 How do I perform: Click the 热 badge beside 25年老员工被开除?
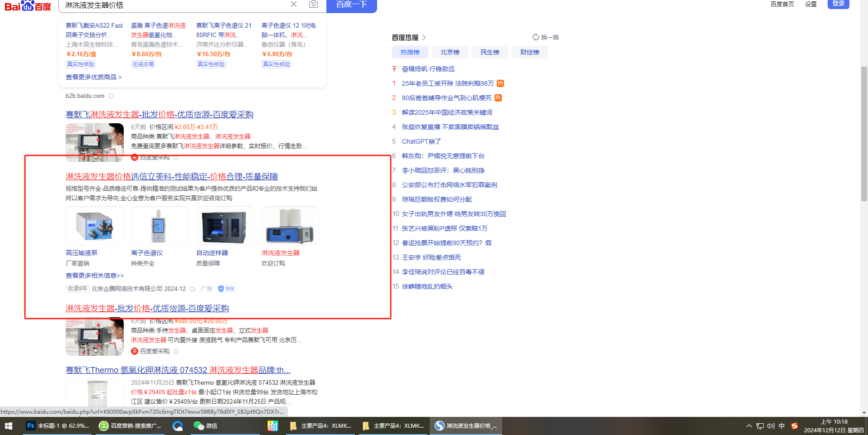[x=500, y=83]
